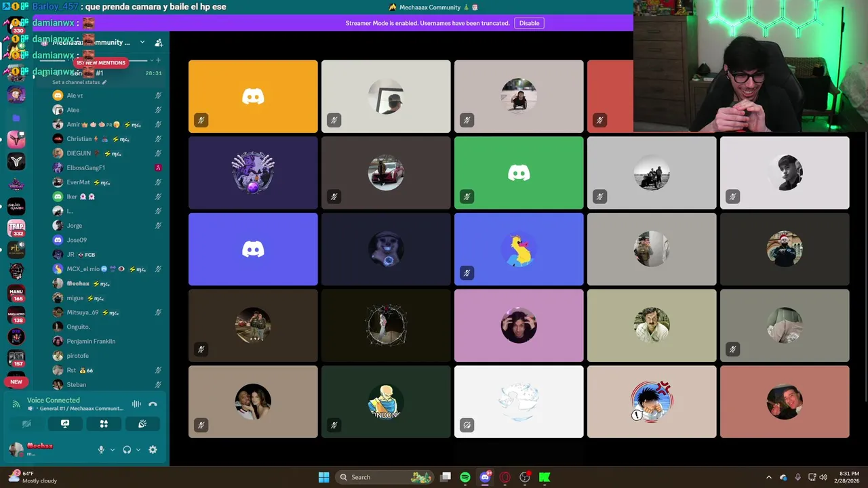The width and height of the screenshot is (868, 488).
Task: Open the server folder icon in sidebar
Action: coord(16,117)
